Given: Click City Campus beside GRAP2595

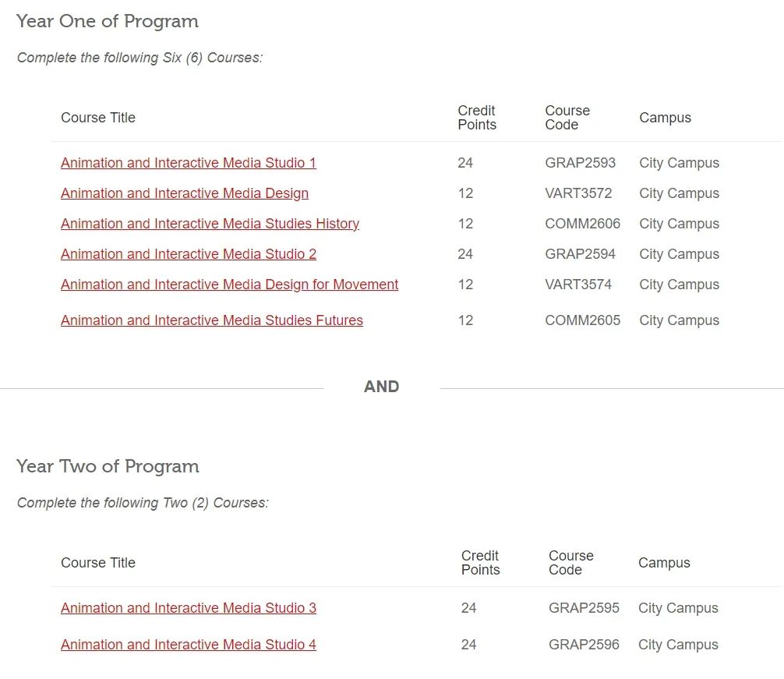Looking at the screenshot, I should pos(678,608).
